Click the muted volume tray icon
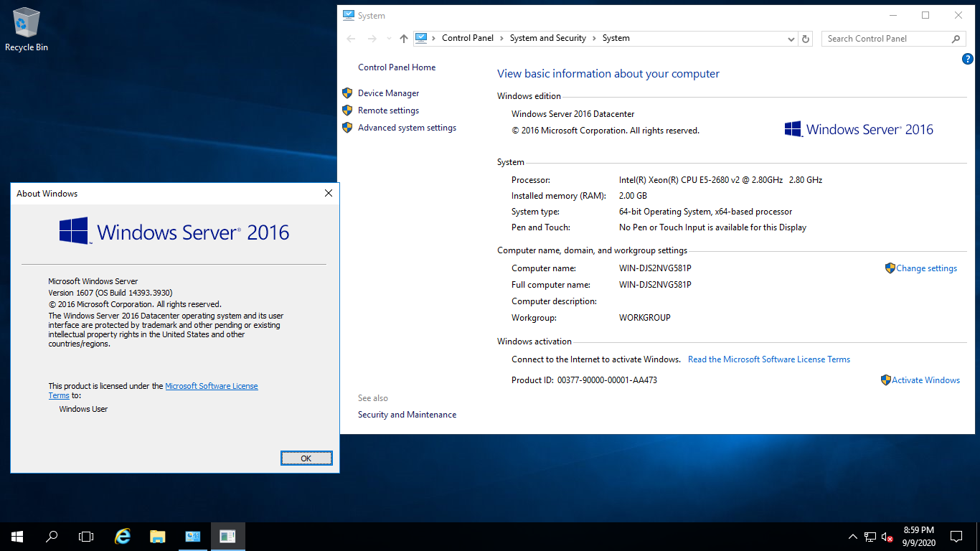Viewport: 980px width, 551px height. tap(887, 536)
